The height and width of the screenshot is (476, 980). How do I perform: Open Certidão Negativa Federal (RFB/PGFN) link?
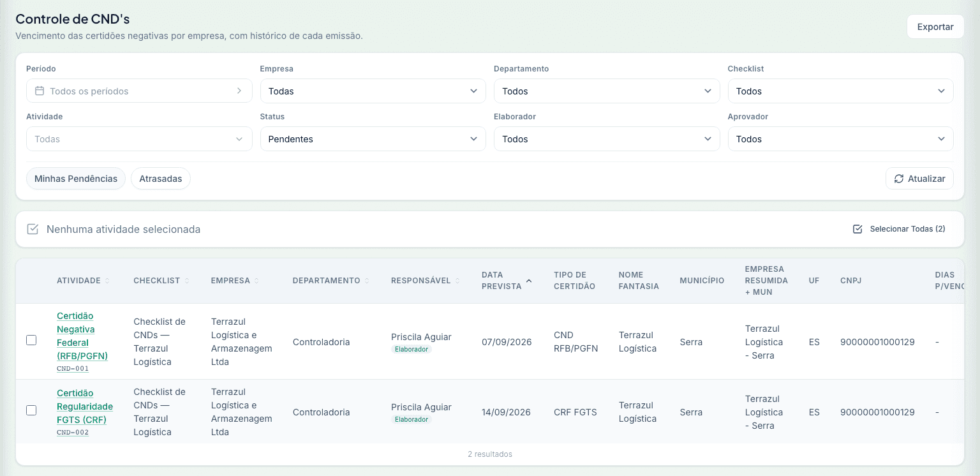point(82,336)
